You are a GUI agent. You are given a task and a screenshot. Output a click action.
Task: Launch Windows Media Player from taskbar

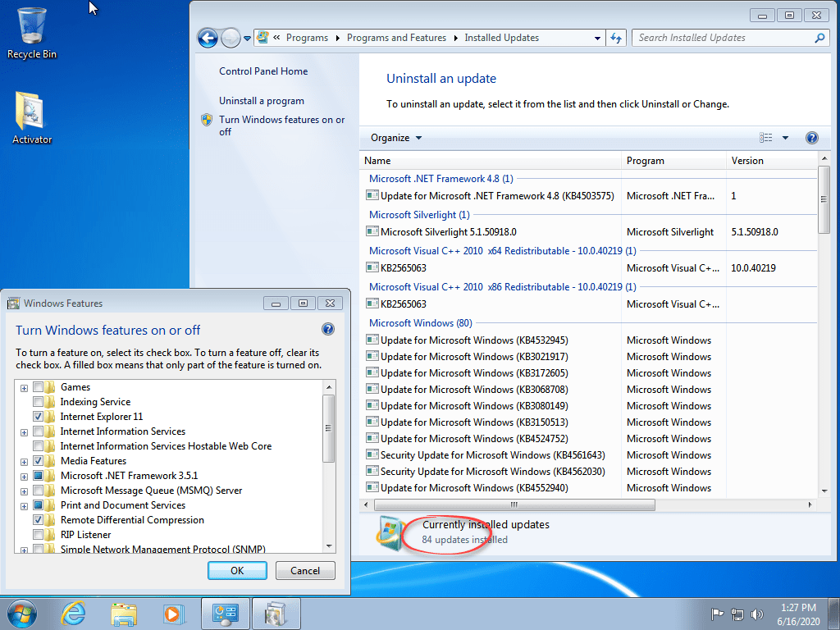tap(174, 614)
